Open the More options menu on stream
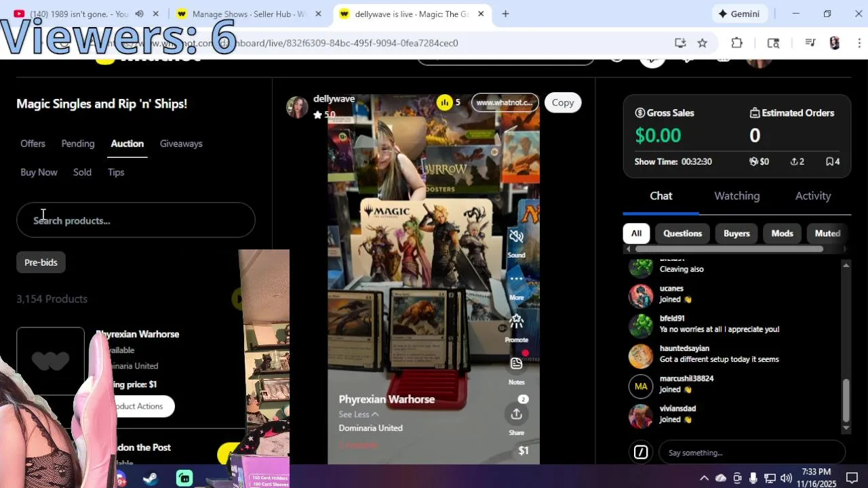Viewport: 868px width, 488px height. click(516, 279)
